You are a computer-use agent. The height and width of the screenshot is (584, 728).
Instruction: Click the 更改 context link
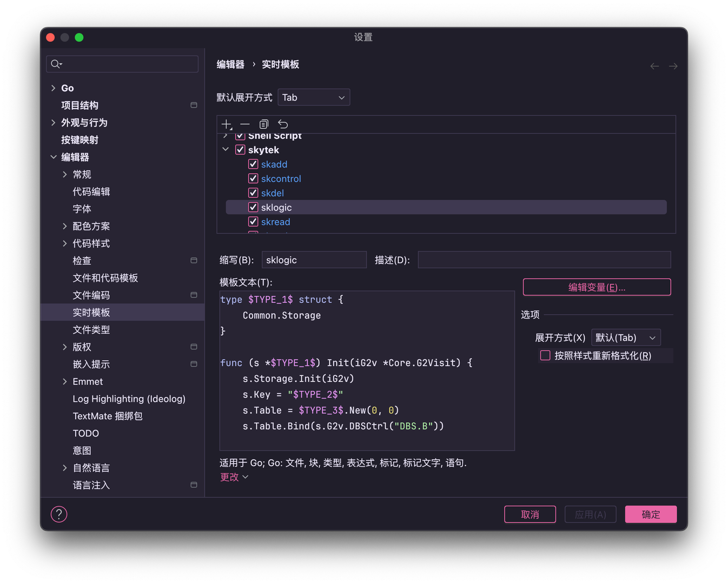pos(230,477)
